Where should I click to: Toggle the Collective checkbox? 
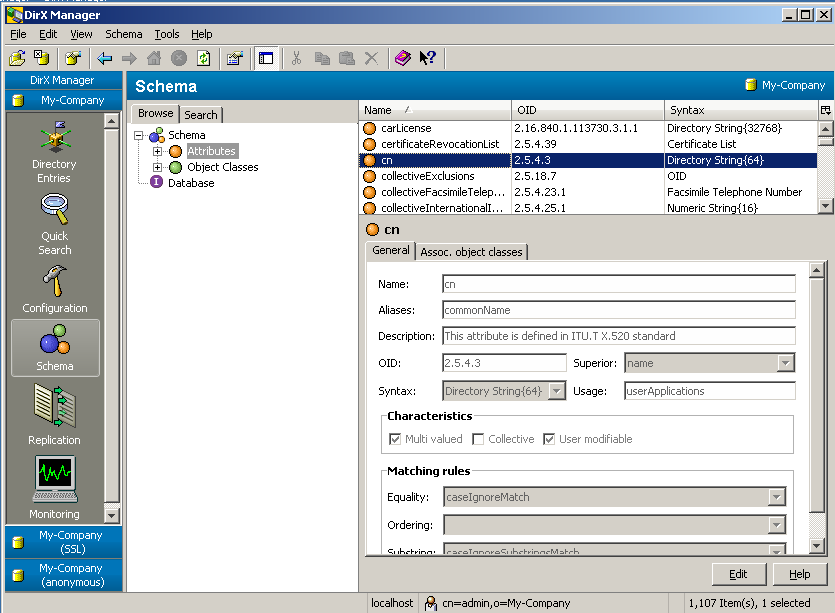point(479,439)
